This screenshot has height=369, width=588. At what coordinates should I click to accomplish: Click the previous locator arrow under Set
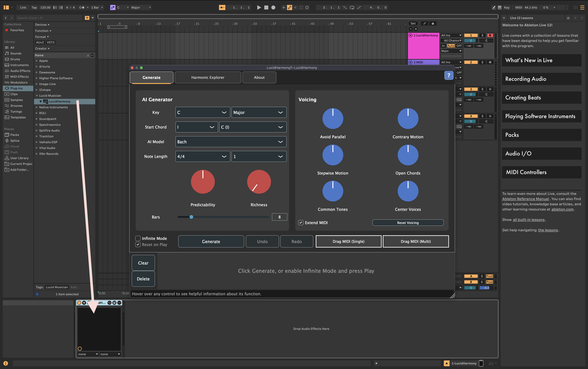(x=411, y=29)
